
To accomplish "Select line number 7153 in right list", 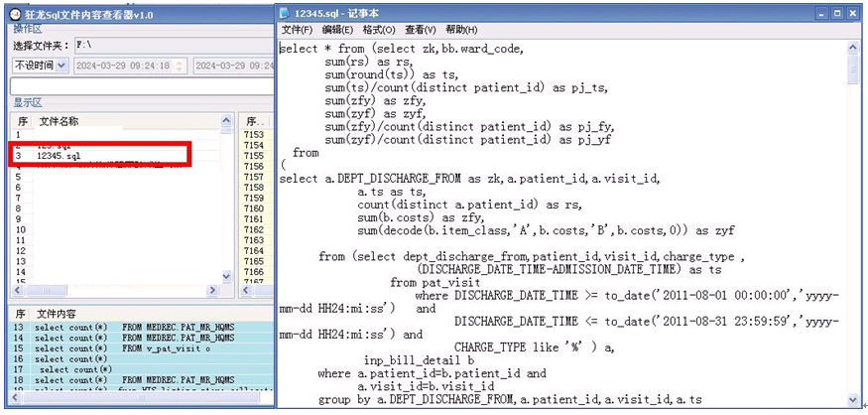I will pyautogui.click(x=254, y=135).
